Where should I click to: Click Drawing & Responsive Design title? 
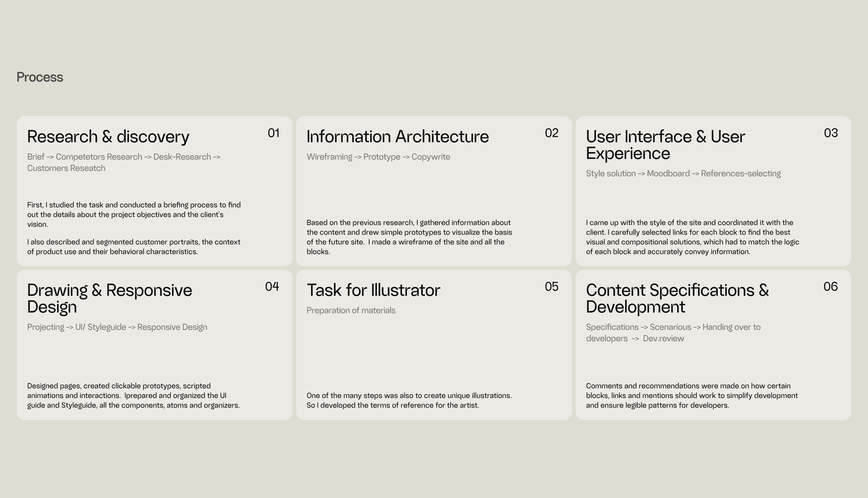point(109,298)
